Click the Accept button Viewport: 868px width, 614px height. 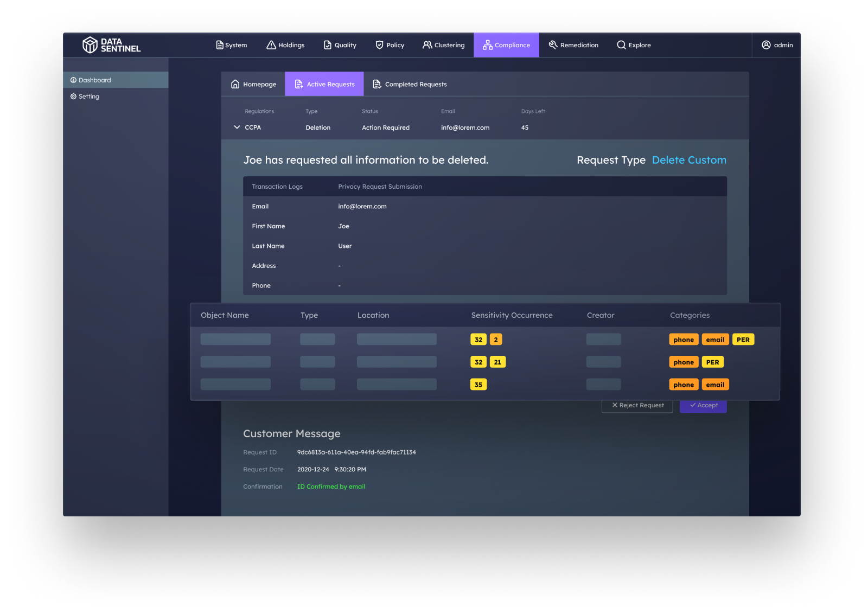click(x=703, y=405)
